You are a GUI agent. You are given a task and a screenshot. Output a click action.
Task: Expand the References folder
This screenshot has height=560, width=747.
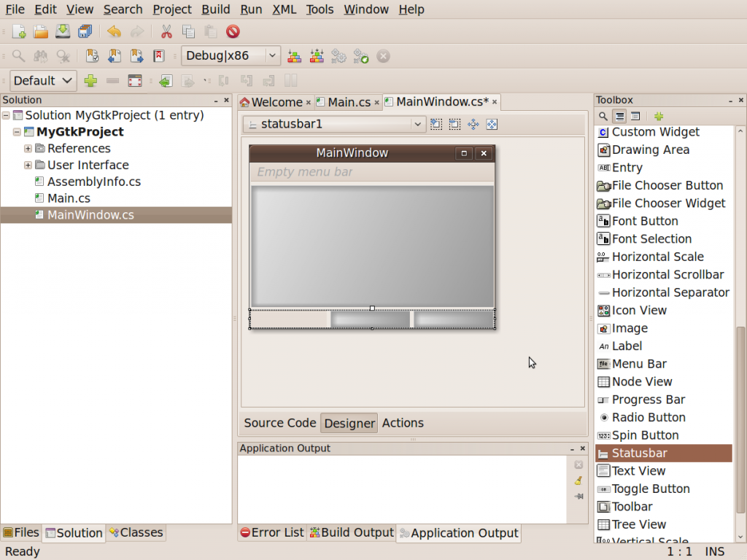coord(28,149)
